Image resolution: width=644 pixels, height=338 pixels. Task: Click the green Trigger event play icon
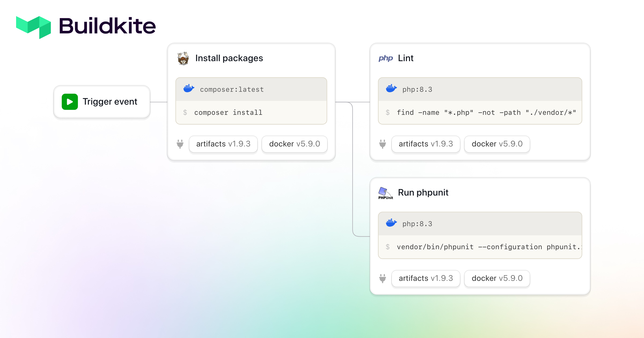pyautogui.click(x=70, y=102)
